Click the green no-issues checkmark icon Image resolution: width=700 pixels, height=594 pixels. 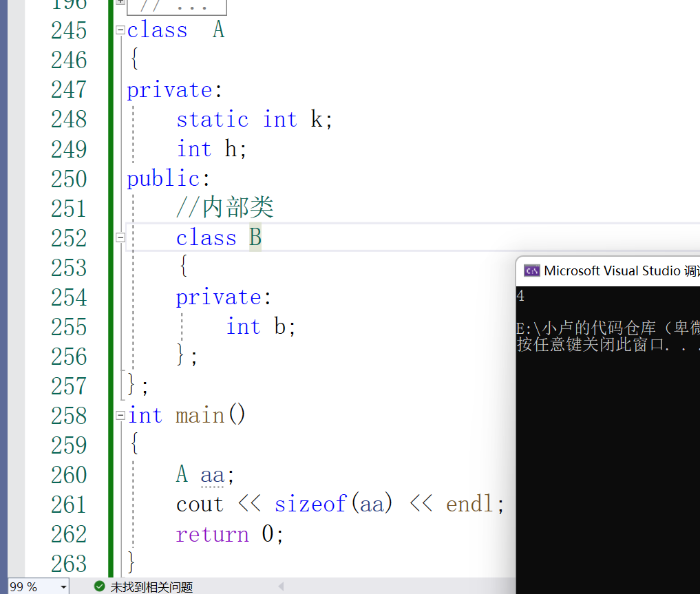pos(100,586)
